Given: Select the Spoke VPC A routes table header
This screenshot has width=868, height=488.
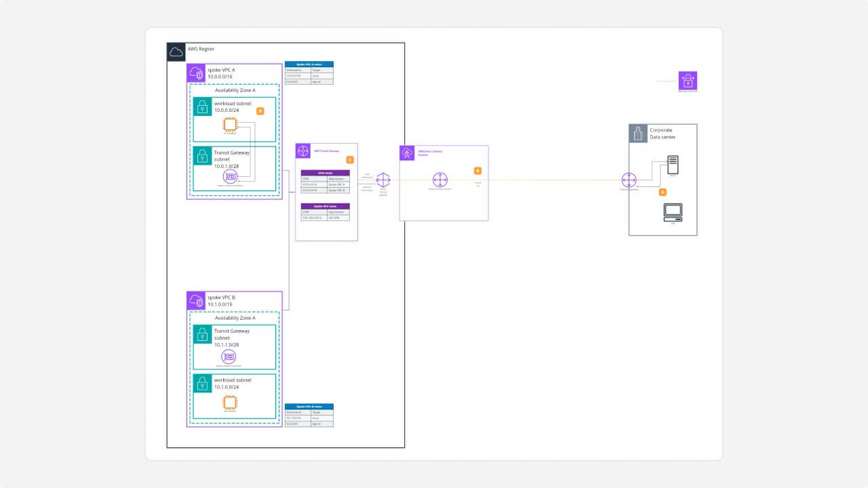Looking at the screenshot, I should 309,64.
